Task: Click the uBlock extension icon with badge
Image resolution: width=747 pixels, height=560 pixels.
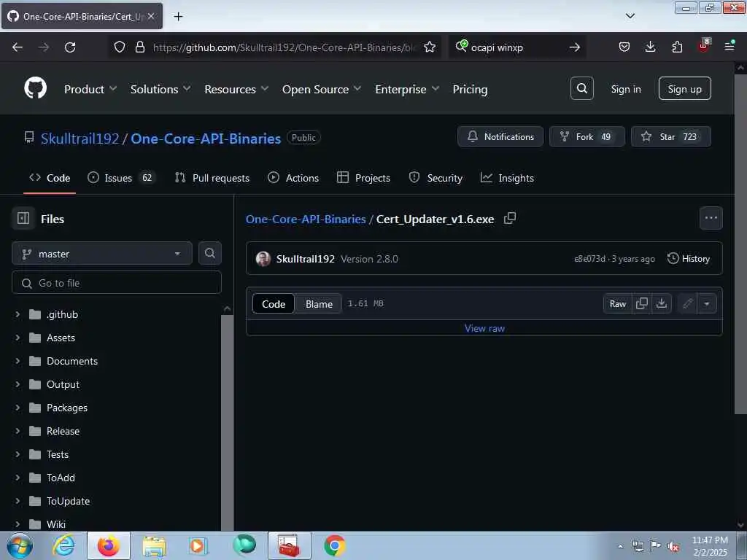Action: 704,46
